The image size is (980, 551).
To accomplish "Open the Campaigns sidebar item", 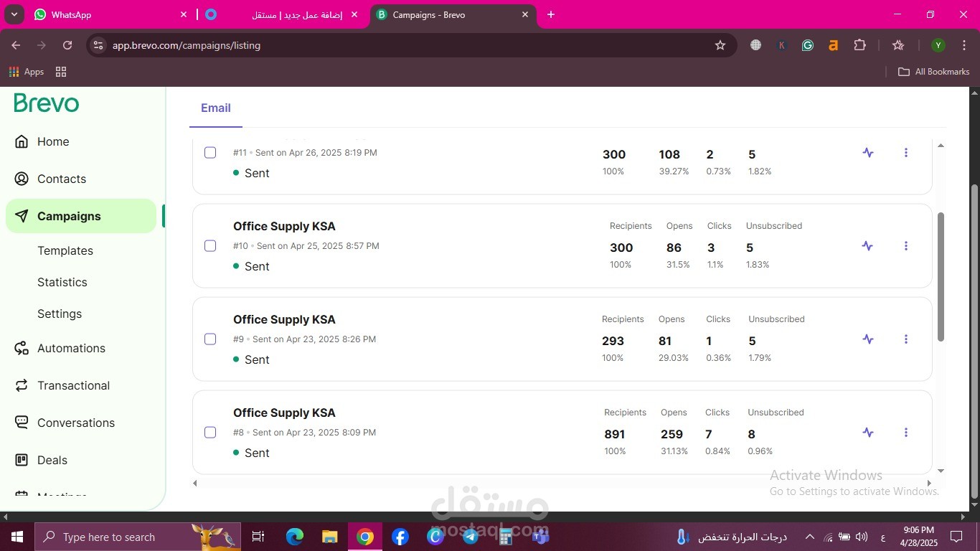I will pos(81,216).
